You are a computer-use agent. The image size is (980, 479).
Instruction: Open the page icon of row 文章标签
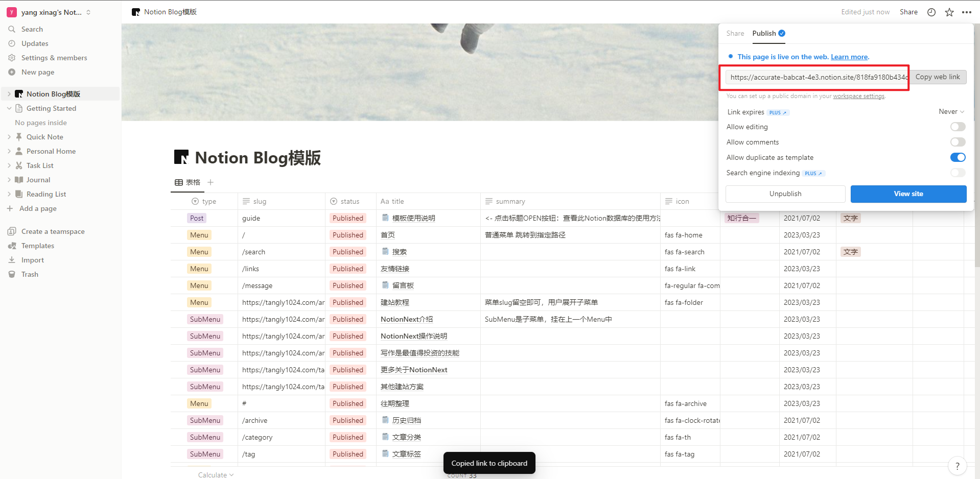(x=386, y=454)
